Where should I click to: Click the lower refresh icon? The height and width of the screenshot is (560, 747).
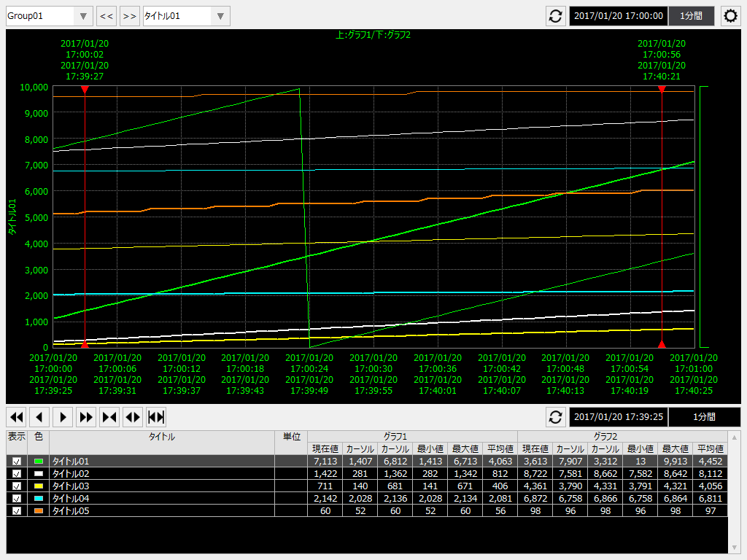[555, 417]
